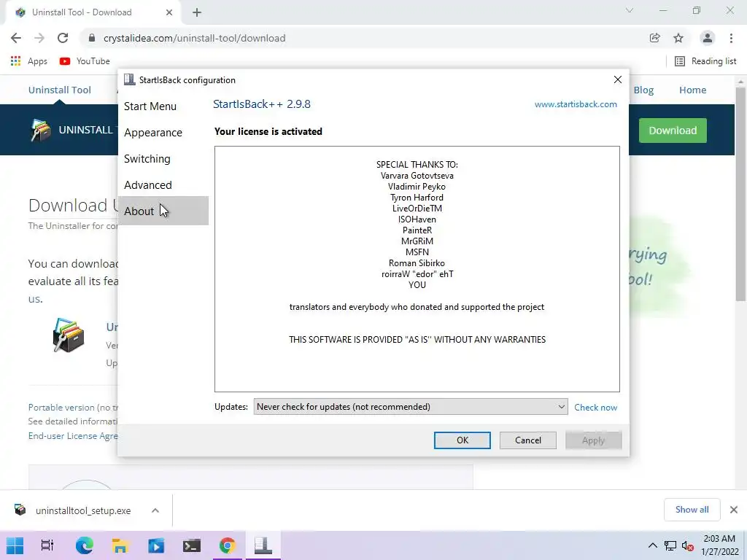Bookmark this page with the star

click(x=678, y=38)
